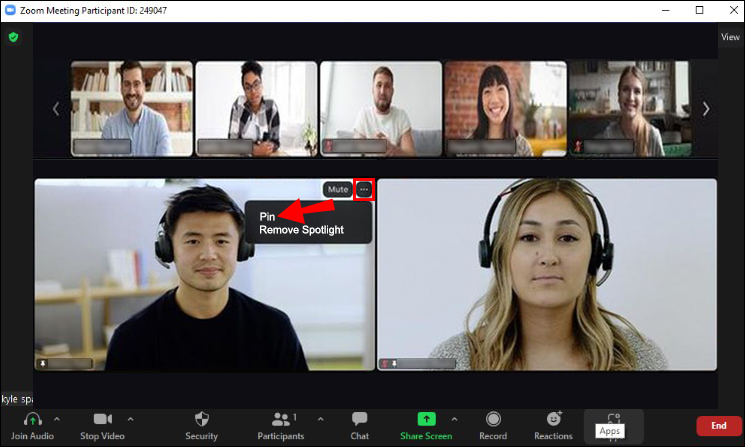
Task: Select thumbnail of smiling woman by brick wall
Action: tap(506, 108)
